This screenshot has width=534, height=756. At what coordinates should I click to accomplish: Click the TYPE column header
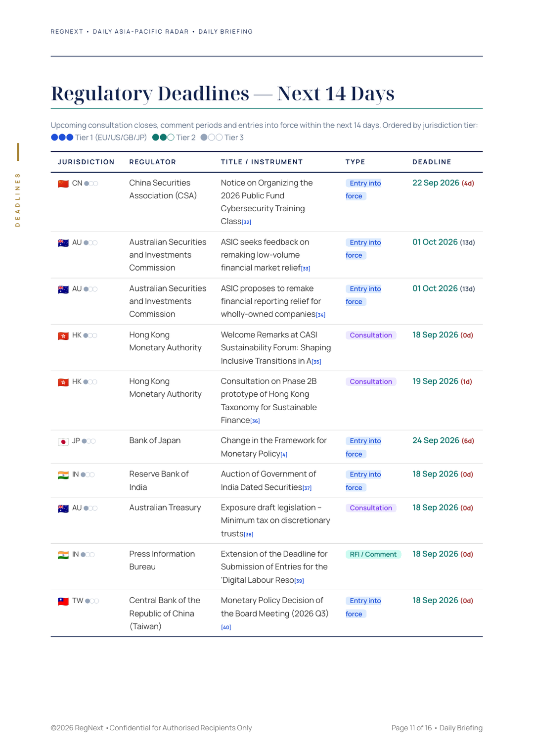click(x=356, y=162)
